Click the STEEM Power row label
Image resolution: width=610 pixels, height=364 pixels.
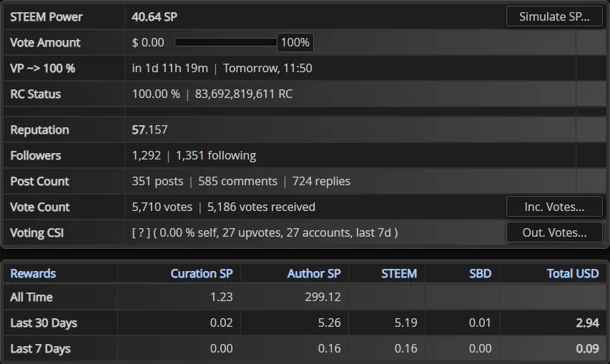[46, 16]
